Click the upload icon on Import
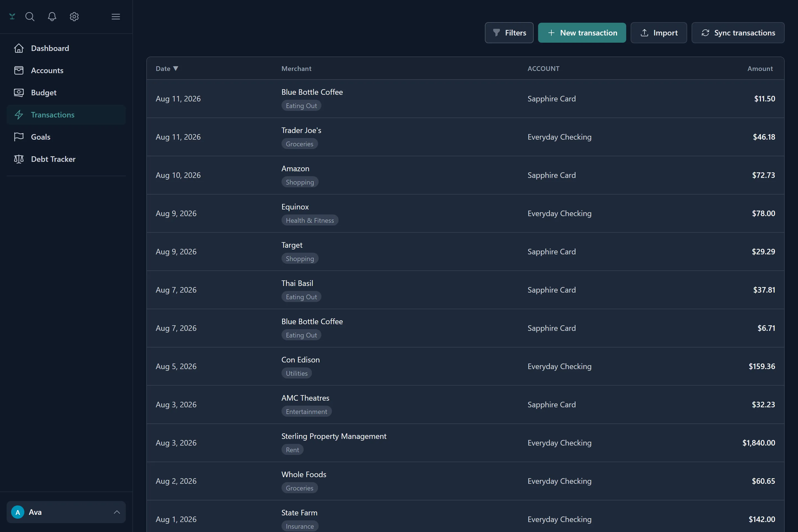Image resolution: width=798 pixels, height=532 pixels. (x=644, y=33)
